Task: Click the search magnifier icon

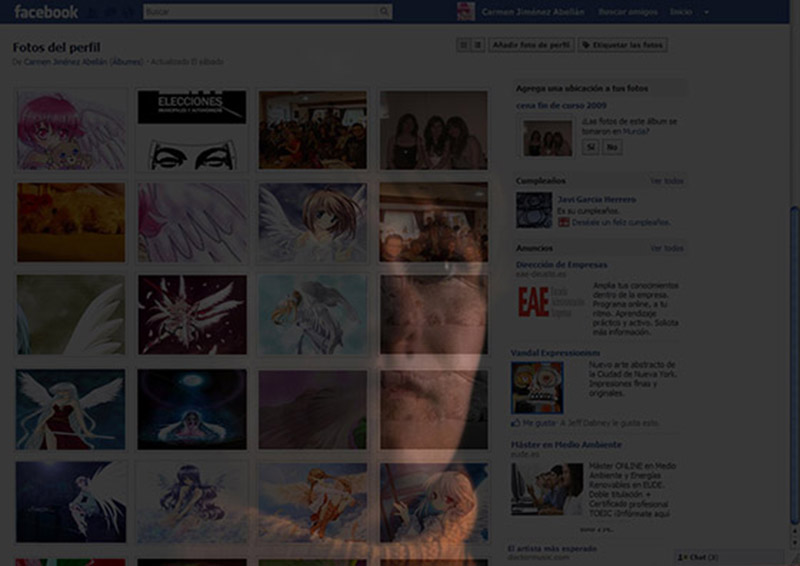Action: pos(385,12)
